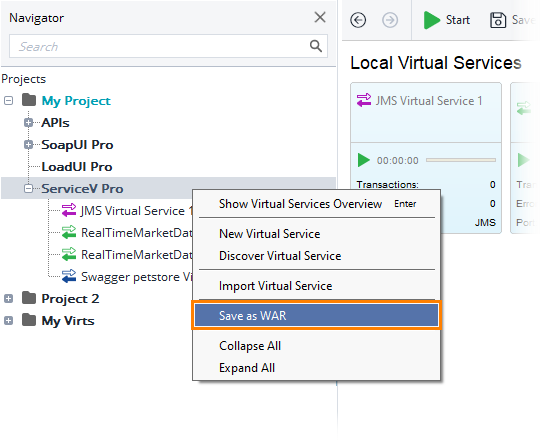Go back with the left arrow button
The height and width of the screenshot is (441, 541).
[x=358, y=20]
